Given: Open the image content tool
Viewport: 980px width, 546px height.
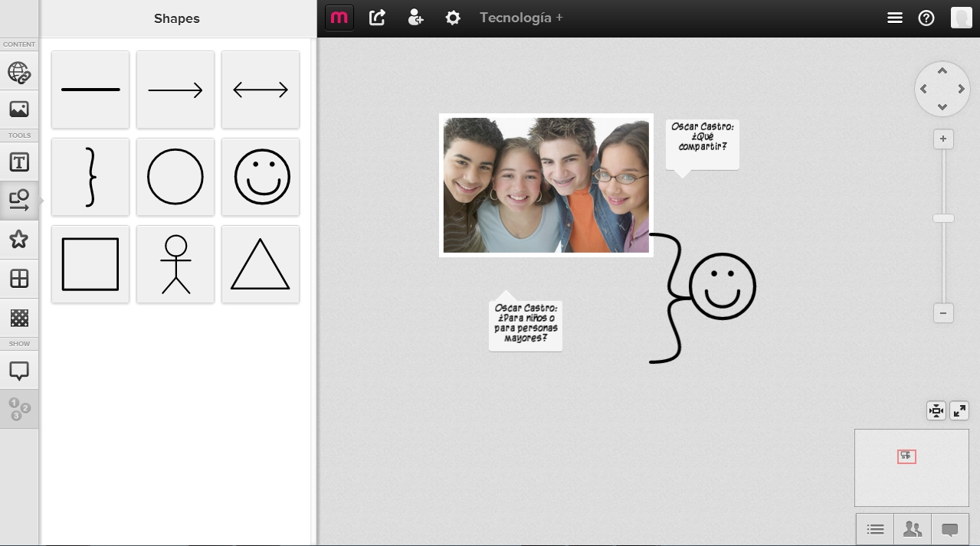Looking at the screenshot, I should (19, 110).
